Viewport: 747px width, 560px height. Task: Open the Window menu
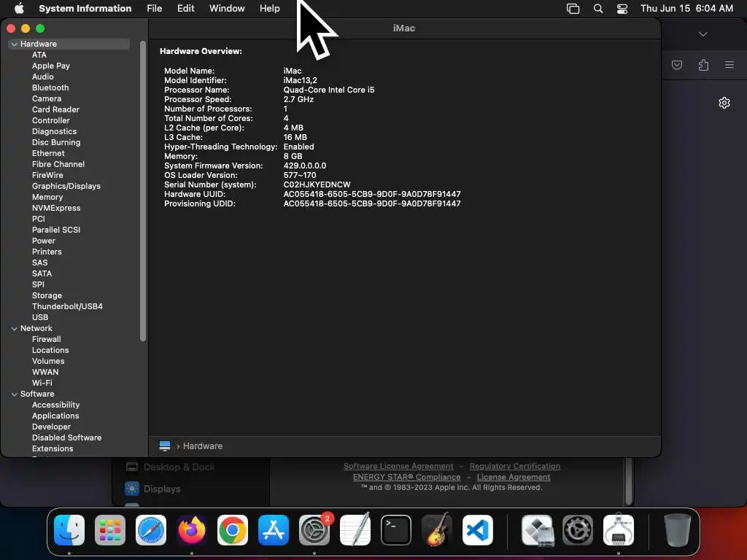coord(227,8)
